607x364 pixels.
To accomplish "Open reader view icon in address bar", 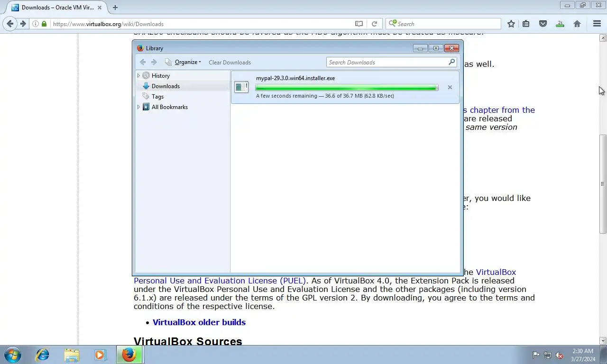I will tap(359, 24).
